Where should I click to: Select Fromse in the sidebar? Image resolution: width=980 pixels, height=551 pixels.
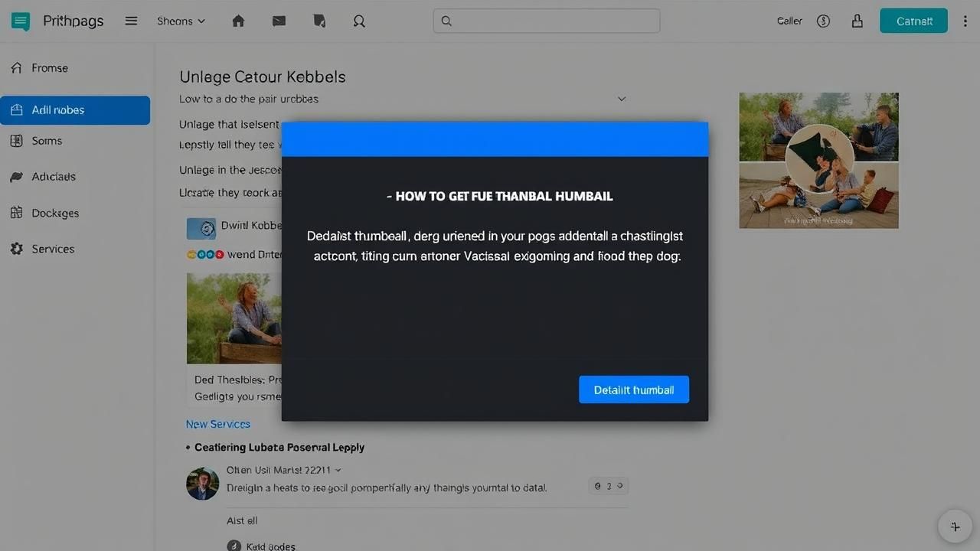click(50, 68)
